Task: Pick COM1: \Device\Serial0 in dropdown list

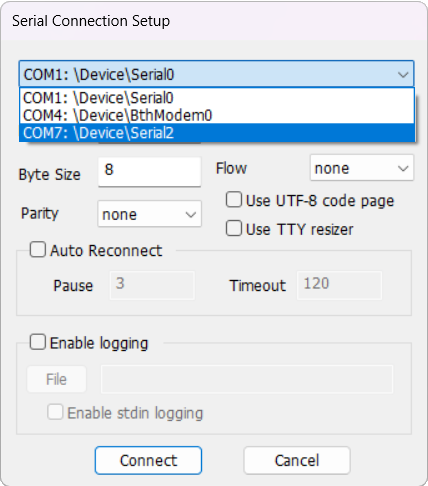Action: 217,98
